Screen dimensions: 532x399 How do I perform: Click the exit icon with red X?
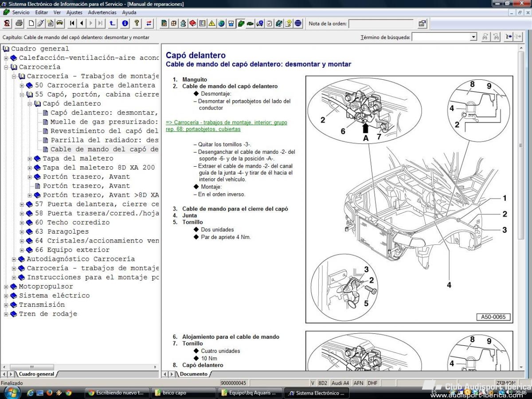tap(8, 23)
